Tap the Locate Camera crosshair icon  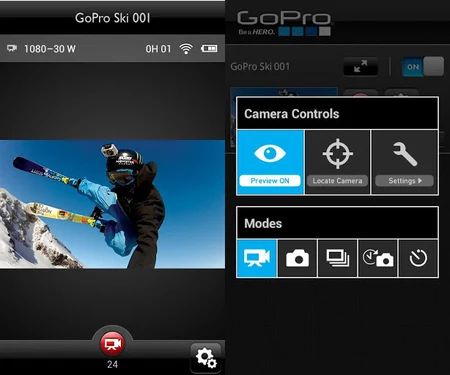(x=337, y=153)
